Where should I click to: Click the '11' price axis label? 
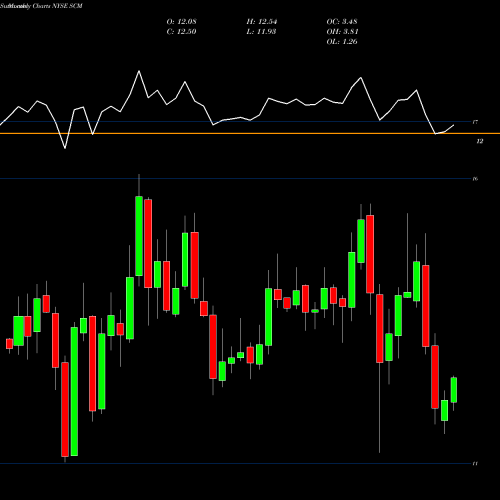pos(475,464)
